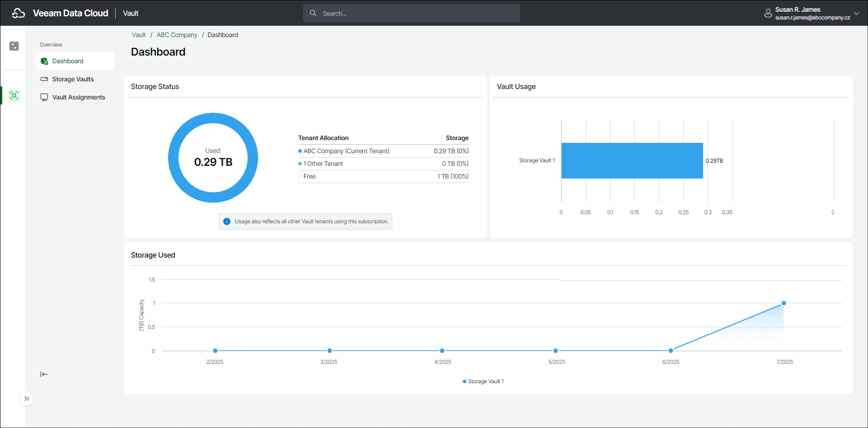868x428 pixels.
Task: Click the Free allocation gray color dot
Action: click(300, 176)
